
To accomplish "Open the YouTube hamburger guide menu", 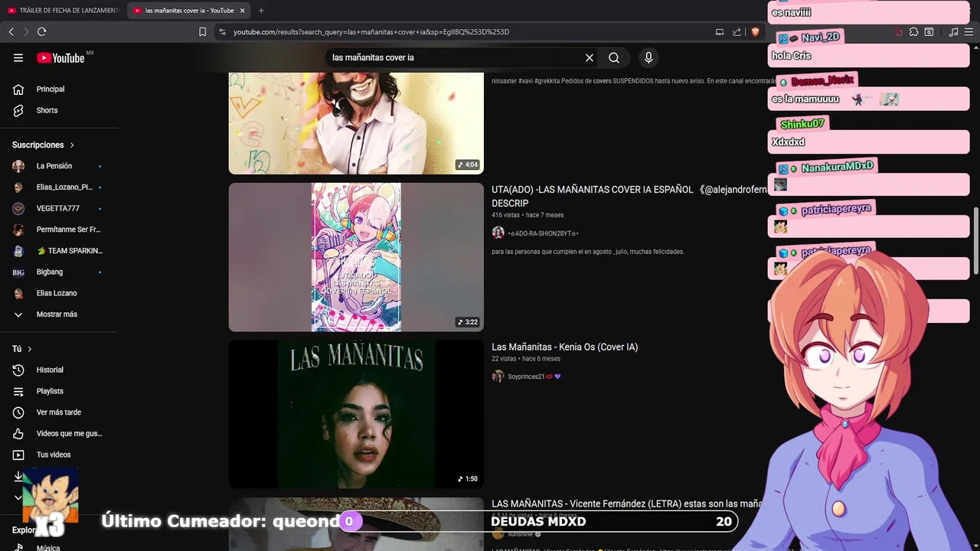I will [x=18, y=57].
